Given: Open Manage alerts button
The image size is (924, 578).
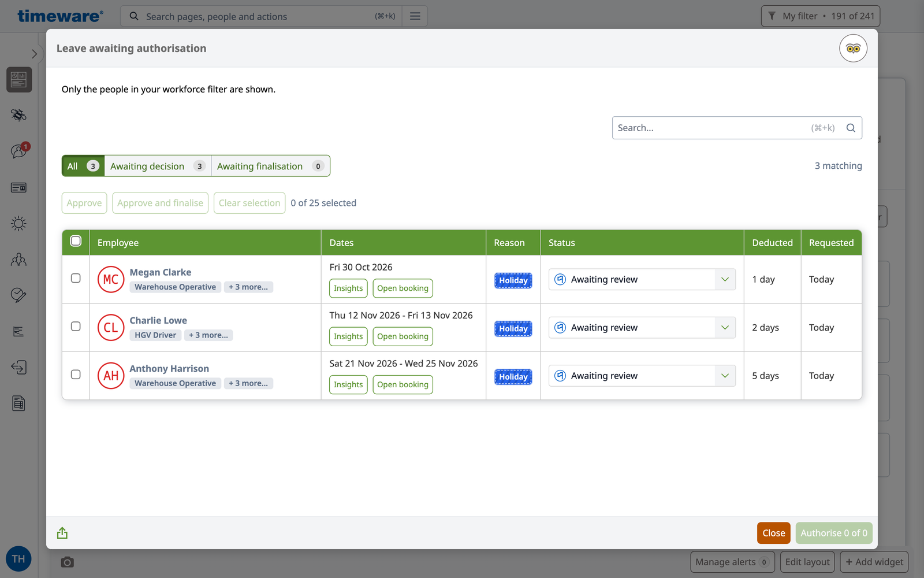Looking at the screenshot, I should (732, 562).
